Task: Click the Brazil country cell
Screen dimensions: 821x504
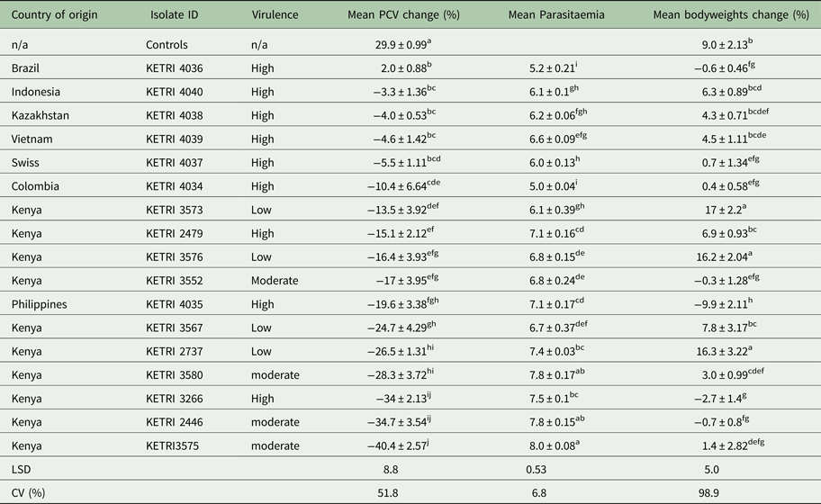Action: 29,67
